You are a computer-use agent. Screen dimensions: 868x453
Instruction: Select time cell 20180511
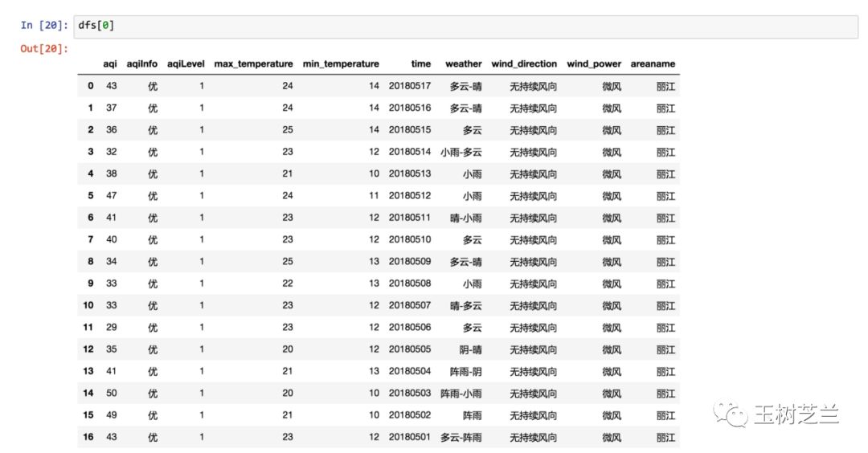[410, 218]
